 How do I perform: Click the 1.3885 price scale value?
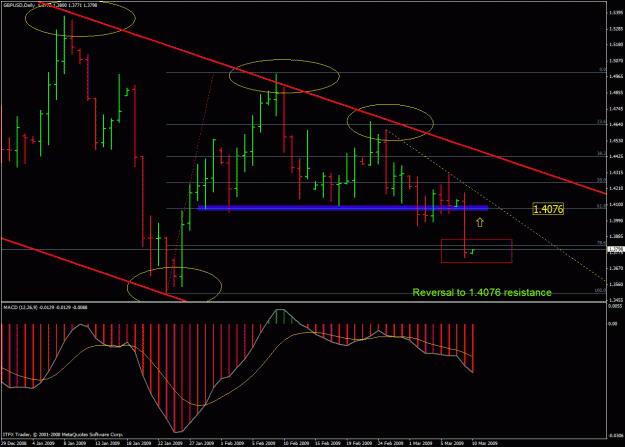pos(616,236)
